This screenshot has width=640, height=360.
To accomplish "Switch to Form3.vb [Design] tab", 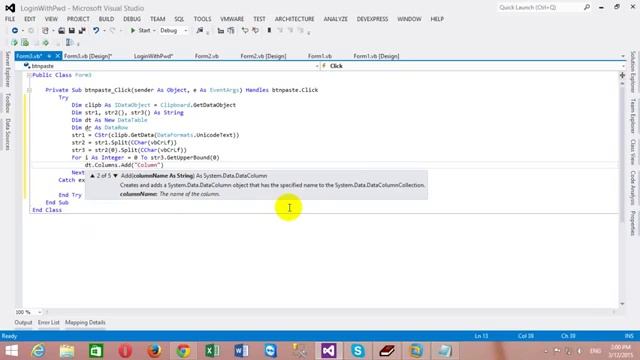I will tap(88, 56).
